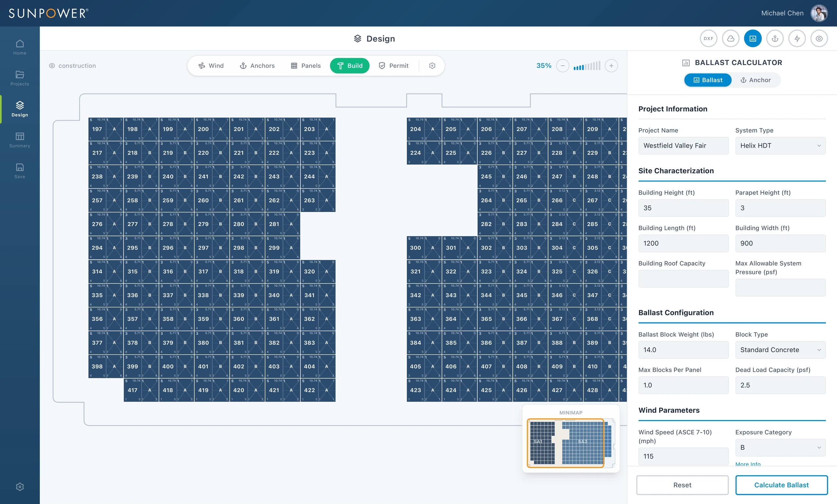Go to Home in the sidebar
This screenshot has width=837, height=504.
tap(20, 47)
